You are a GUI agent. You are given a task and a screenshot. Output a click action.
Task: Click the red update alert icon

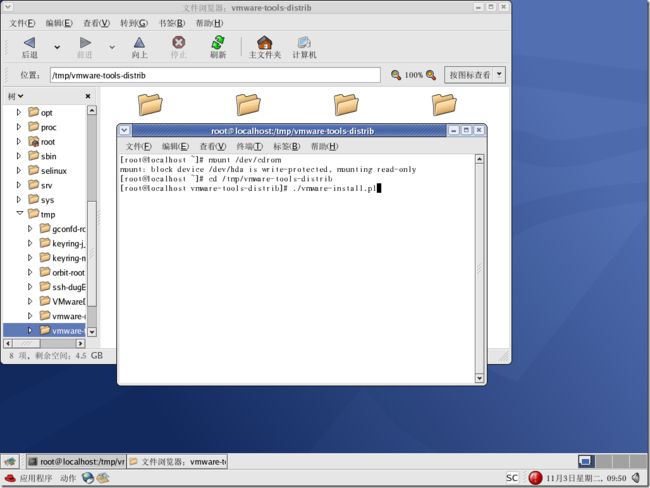pos(535,478)
